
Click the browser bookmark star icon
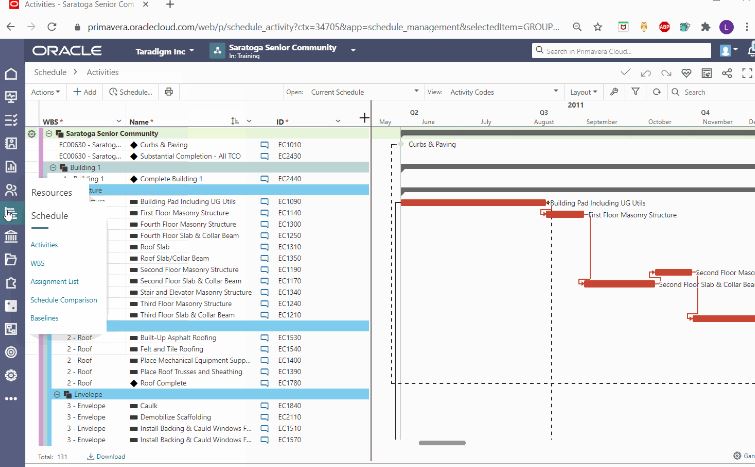[x=598, y=27]
